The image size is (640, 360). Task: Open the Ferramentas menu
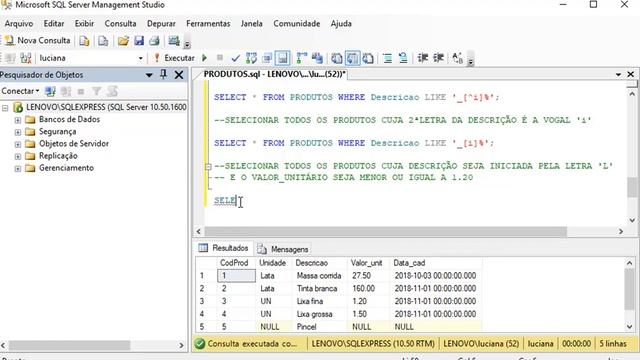(x=208, y=24)
